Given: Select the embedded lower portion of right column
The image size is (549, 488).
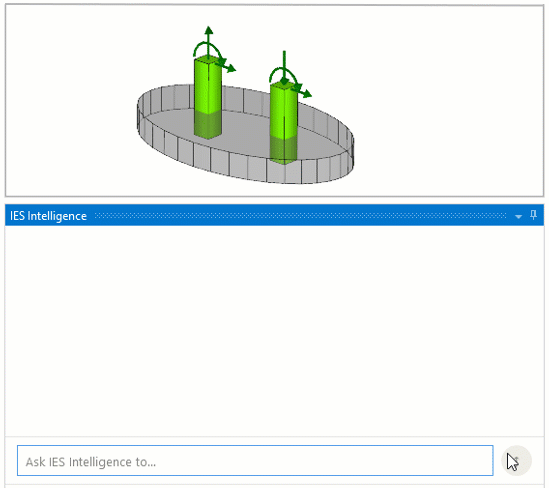Looking at the screenshot, I should click(x=284, y=150).
